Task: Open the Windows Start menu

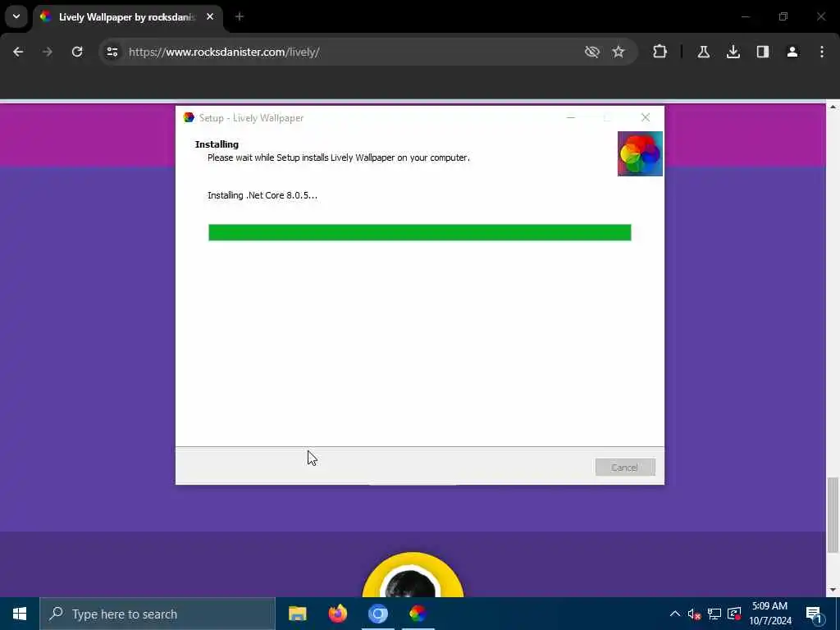Action: click(x=20, y=614)
